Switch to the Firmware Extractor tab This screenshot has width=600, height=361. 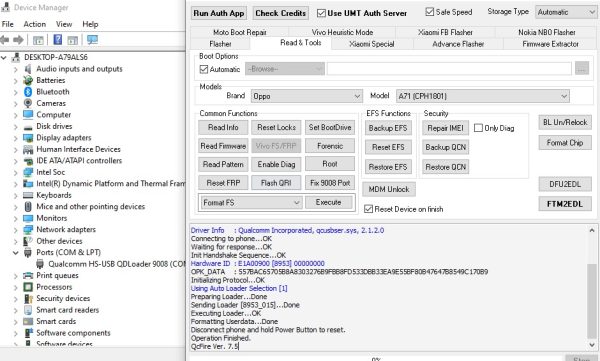point(550,44)
